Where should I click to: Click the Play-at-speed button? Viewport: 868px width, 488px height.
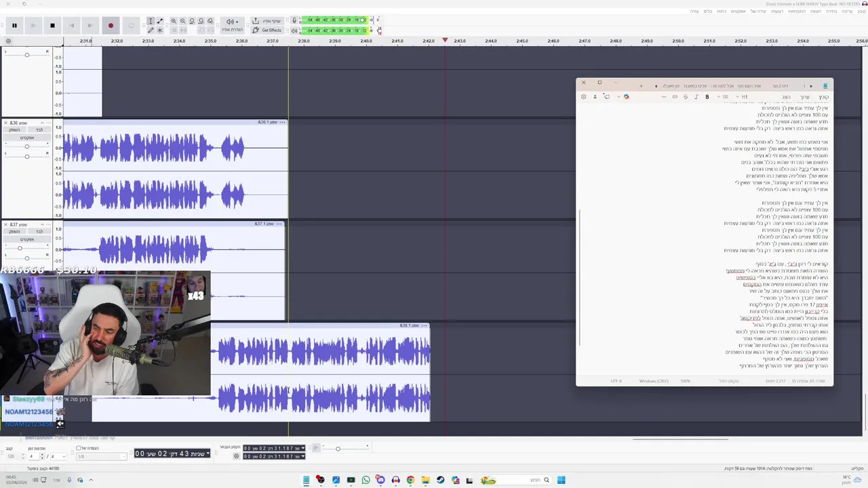click(316, 447)
